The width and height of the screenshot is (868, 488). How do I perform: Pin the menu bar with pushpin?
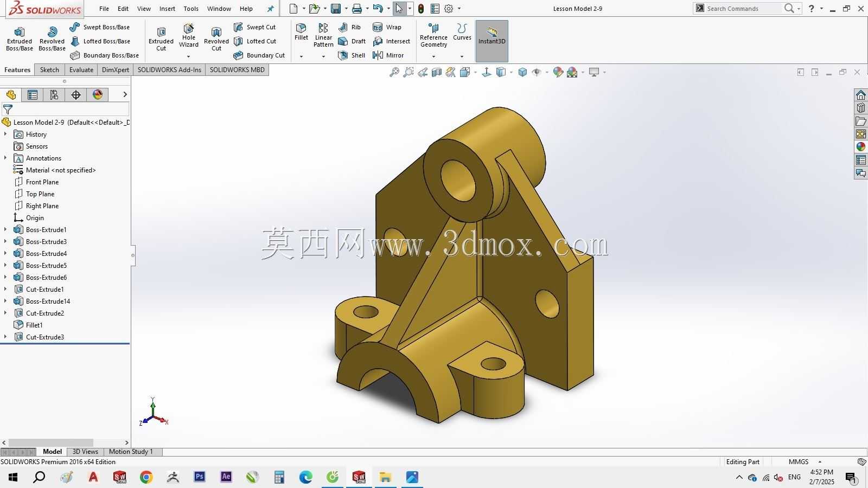point(270,9)
